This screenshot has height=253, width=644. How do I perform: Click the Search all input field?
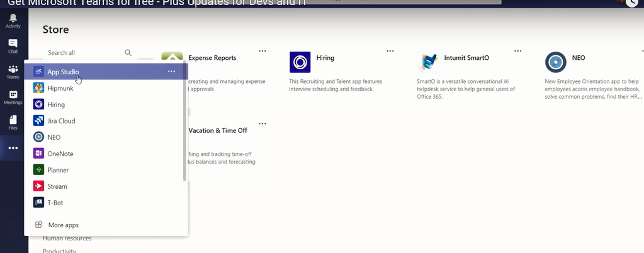pos(82,53)
